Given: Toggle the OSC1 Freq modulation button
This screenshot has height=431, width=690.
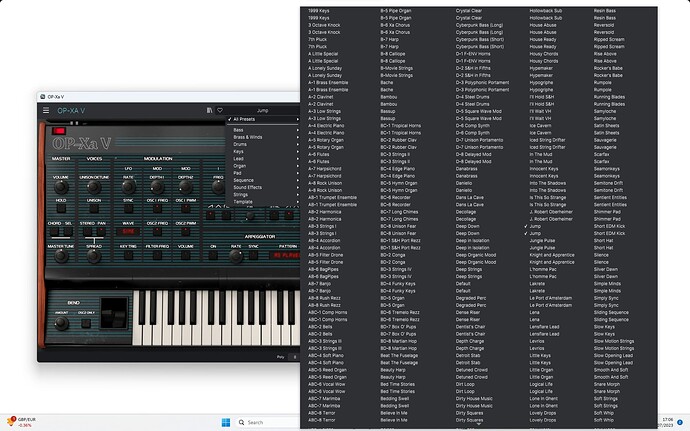Looking at the screenshot, I should 157,208.
